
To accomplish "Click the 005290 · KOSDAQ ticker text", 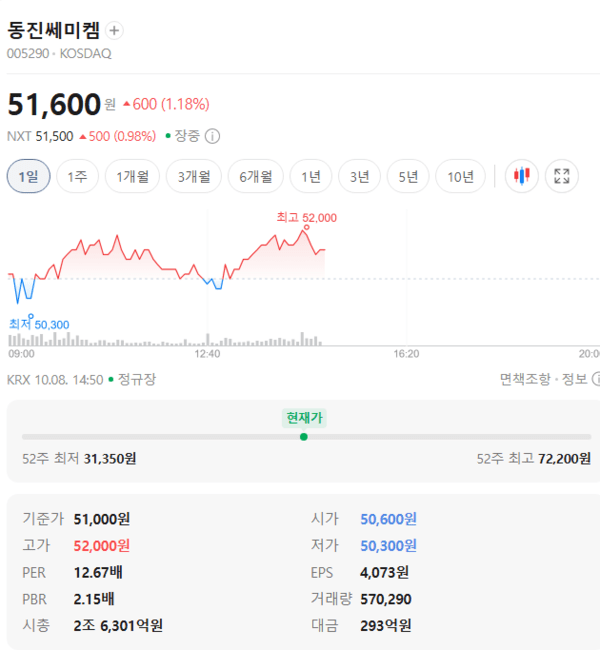I will click(59, 54).
